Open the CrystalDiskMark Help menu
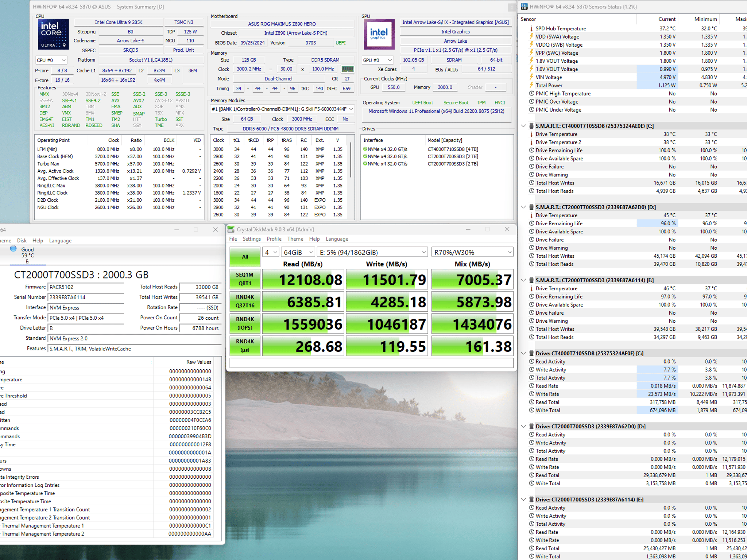747x560 pixels. click(x=314, y=239)
